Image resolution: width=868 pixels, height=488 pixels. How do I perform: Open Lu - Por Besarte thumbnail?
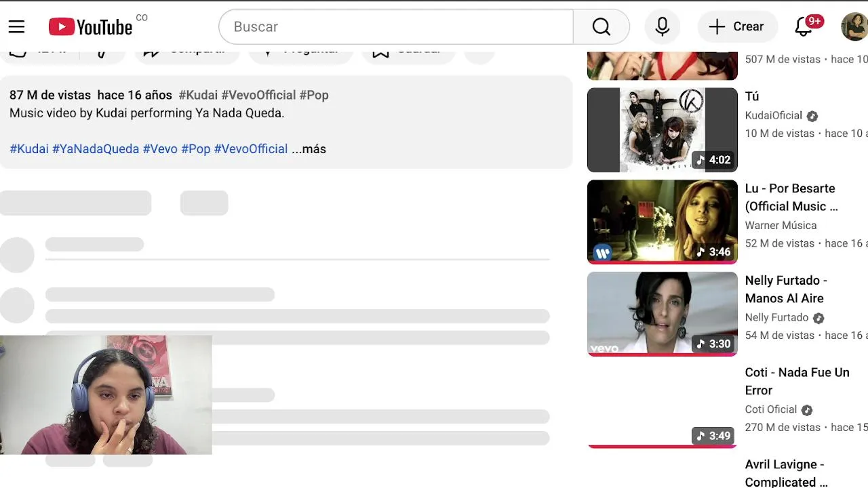point(662,222)
